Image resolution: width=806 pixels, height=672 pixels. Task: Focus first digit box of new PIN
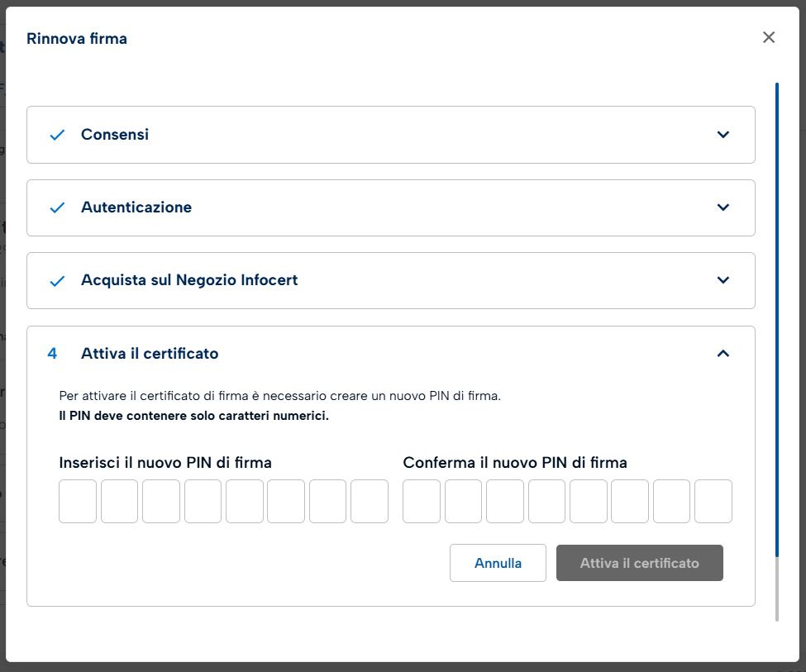click(x=78, y=501)
